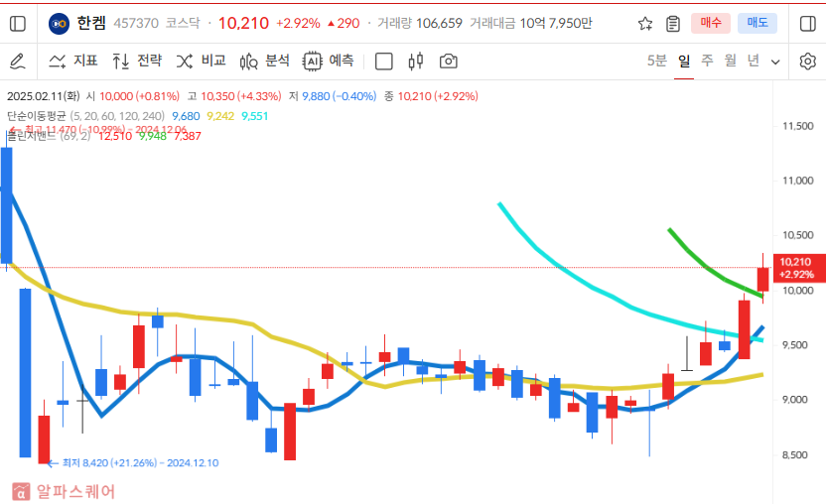
Task: Open the 전략 strategy menu
Action: tap(137, 62)
